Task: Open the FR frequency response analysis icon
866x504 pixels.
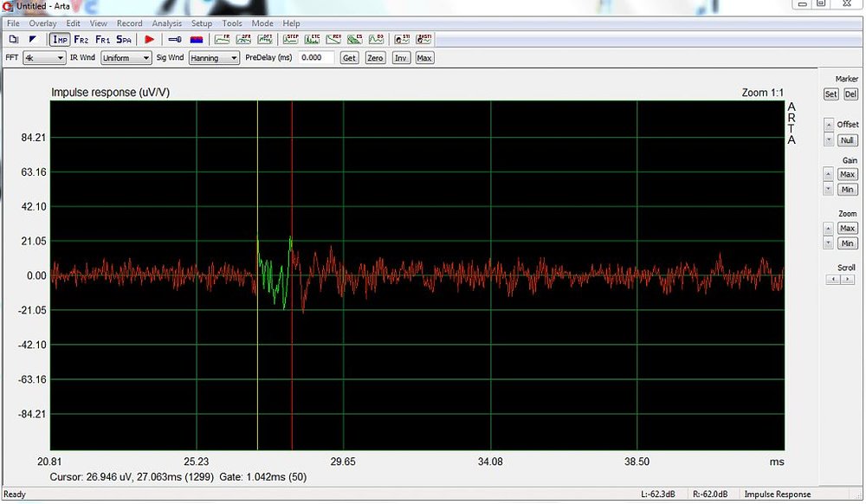Action: (222, 39)
